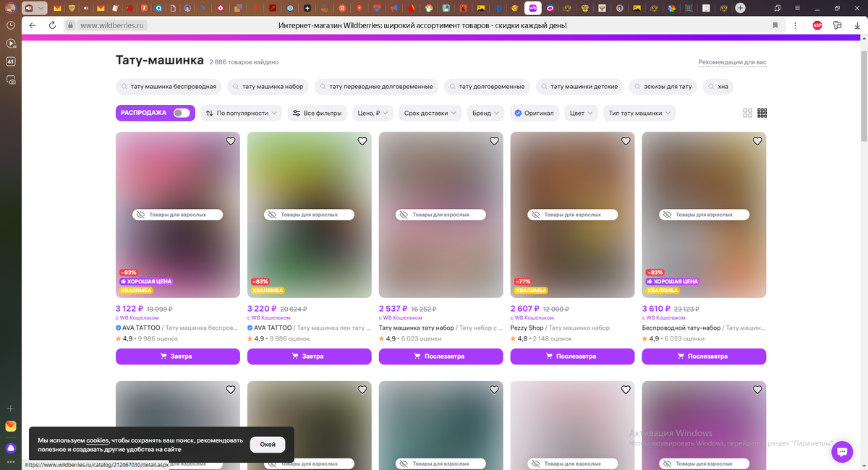Click the plus icon in the sidebar
This screenshot has height=470, width=868.
(x=11, y=409)
